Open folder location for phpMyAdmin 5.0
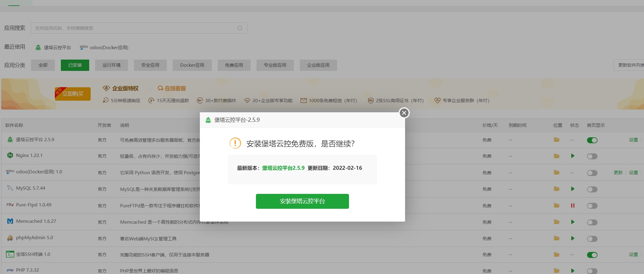Viewport: 644px width, 274px height. pyautogui.click(x=557, y=238)
